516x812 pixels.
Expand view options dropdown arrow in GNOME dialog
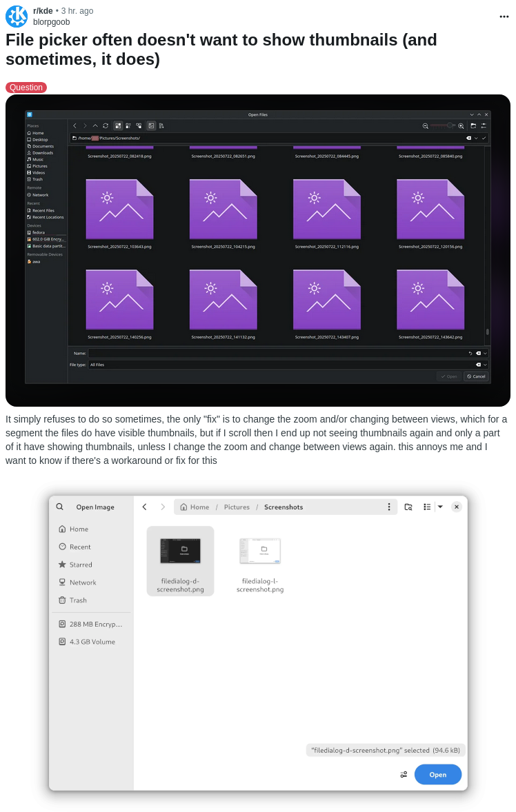pos(440,507)
